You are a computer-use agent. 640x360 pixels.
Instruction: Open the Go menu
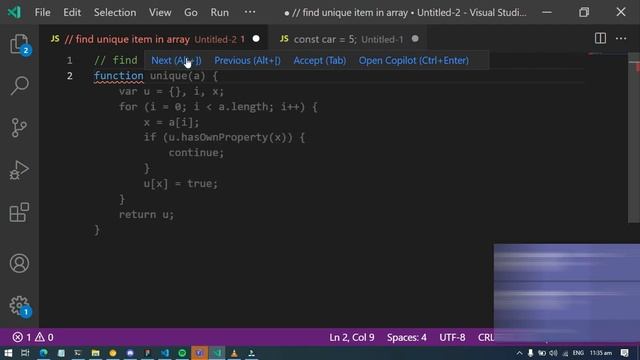click(191, 12)
